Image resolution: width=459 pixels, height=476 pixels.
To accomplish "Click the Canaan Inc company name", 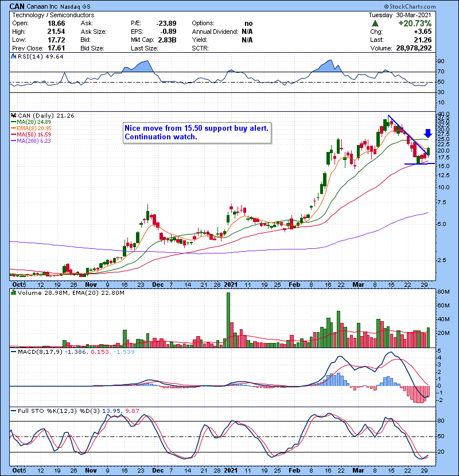I will click(42, 6).
